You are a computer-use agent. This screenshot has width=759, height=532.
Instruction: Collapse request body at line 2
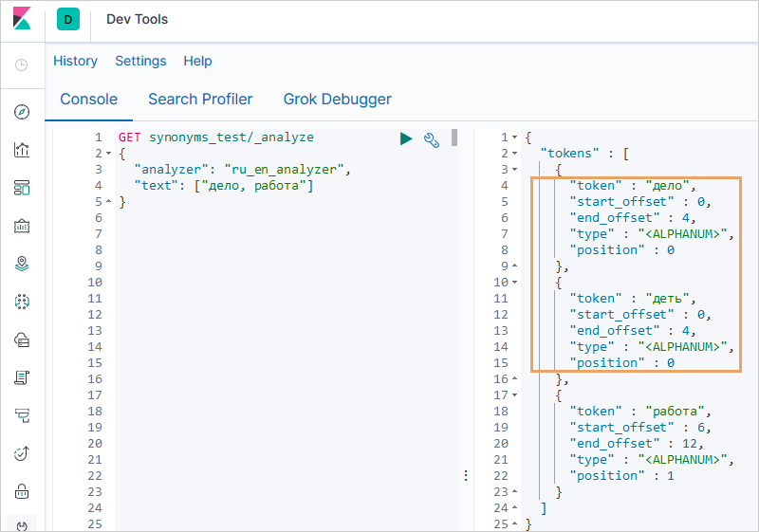pyautogui.click(x=109, y=154)
